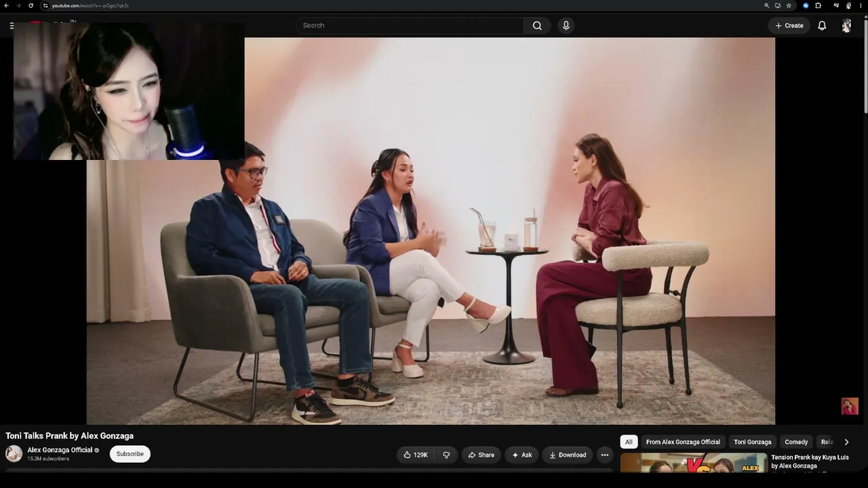Image resolution: width=868 pixels, height=488 pixels.
Task: Click the Share button
Action: click(481, 455)
